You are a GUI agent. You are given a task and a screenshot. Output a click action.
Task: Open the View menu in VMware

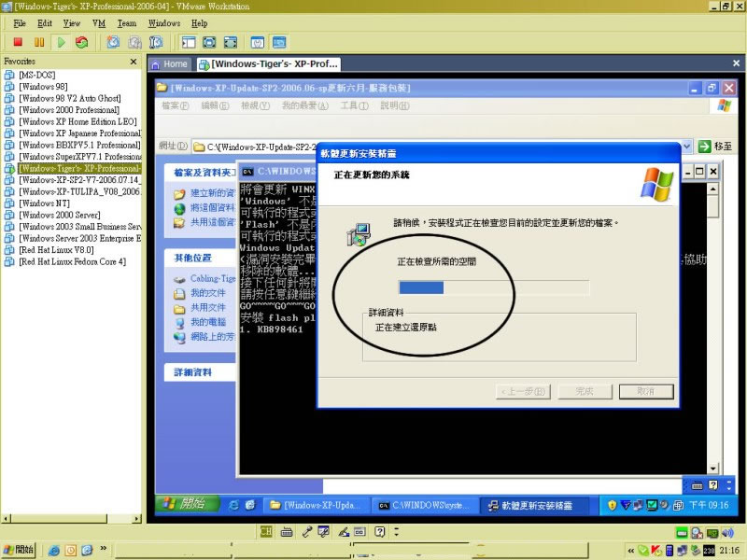(x=72, y=23)
